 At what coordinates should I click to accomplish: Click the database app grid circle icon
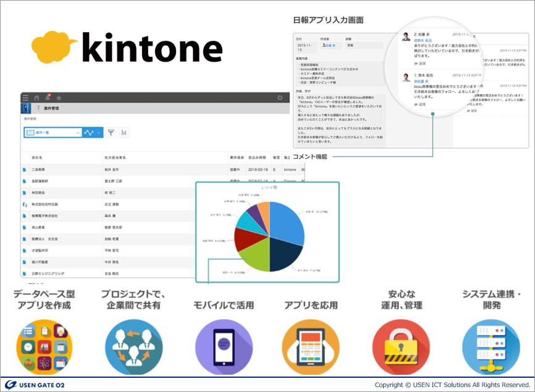(44, 347)
